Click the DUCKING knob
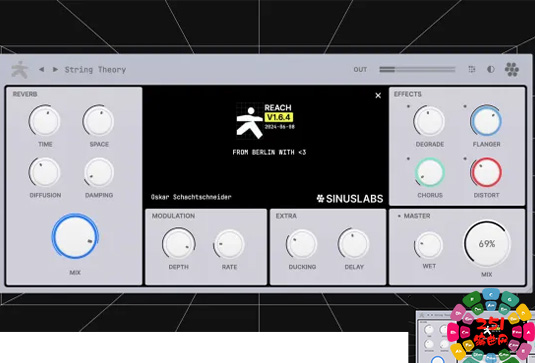This screenshot has height=363, width=535. (302, 245)
